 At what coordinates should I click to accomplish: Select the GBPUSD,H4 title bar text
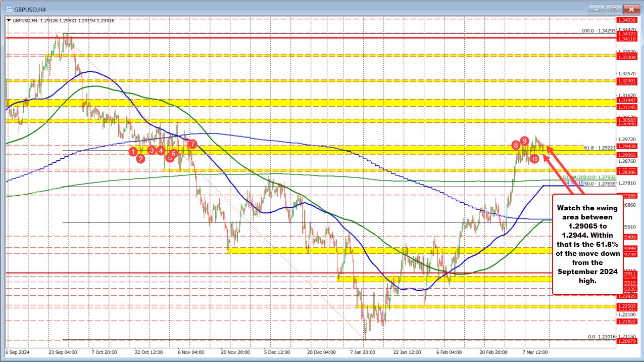click(x=30, y=9)
